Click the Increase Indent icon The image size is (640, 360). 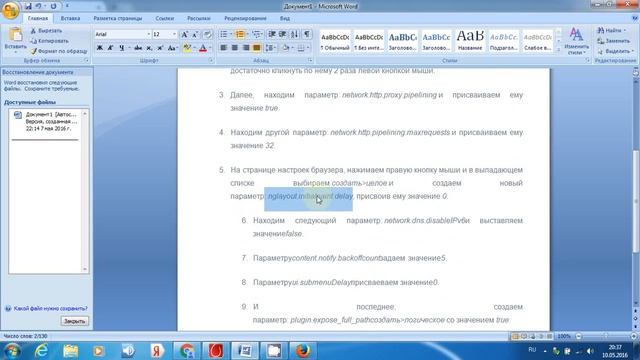tap(282, 34)
